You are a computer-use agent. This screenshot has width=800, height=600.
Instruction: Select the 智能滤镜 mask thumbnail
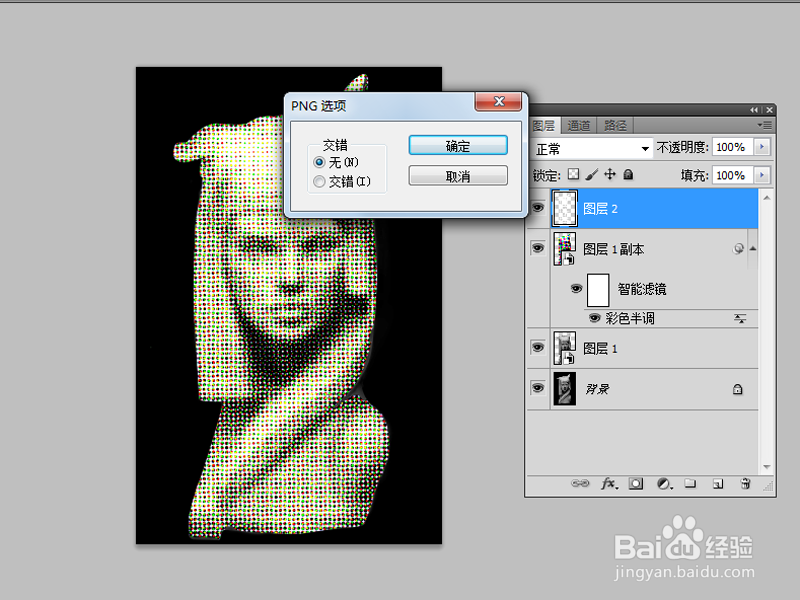(598, 289)
